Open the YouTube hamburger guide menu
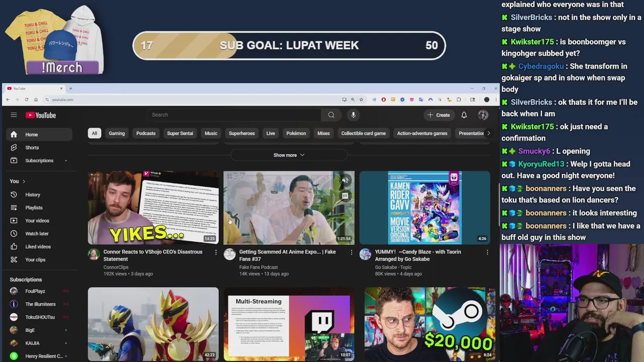 click(14, 115)
